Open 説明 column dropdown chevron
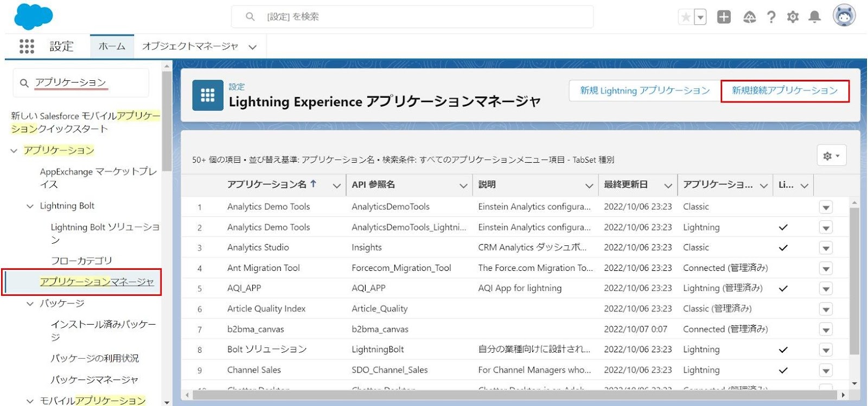Viewport: 868px width, 406px height. 589,186
